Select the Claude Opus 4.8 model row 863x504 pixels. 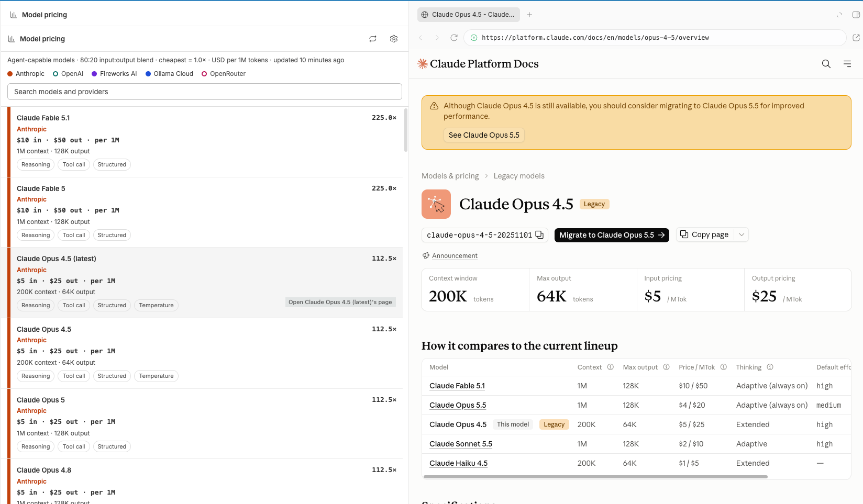(205, 482)
